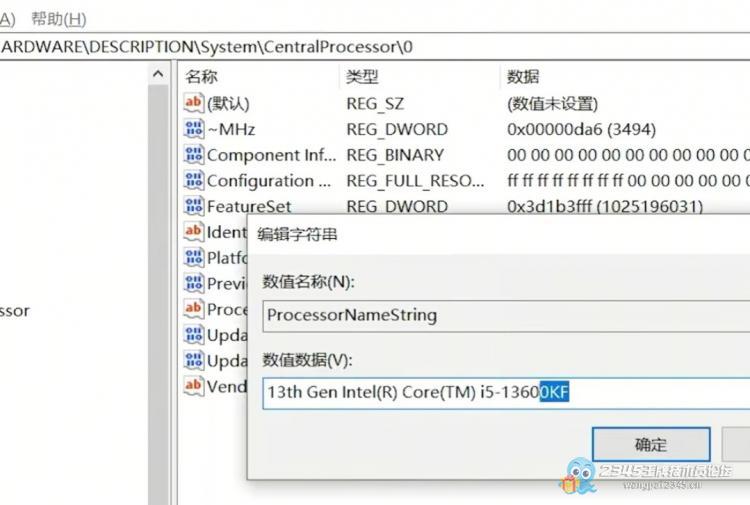Click the Ident... string value icon
The width and height of the screenshot is (750, 505).
(194, 232)
